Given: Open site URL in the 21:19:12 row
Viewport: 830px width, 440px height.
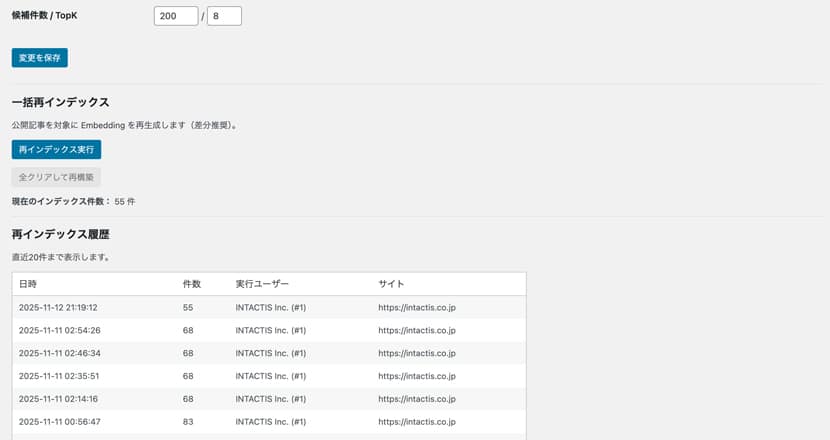Looking at the screenshot, I should (417, 307).
